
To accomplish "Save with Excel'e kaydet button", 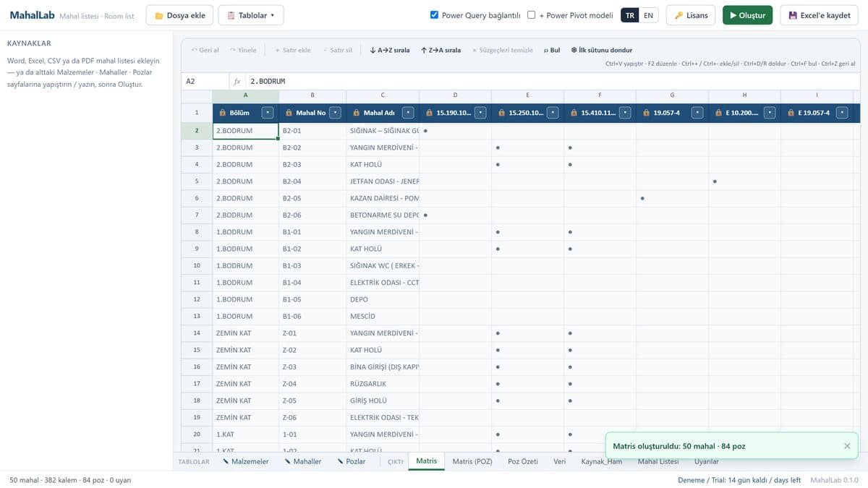I will pos(819,15).
